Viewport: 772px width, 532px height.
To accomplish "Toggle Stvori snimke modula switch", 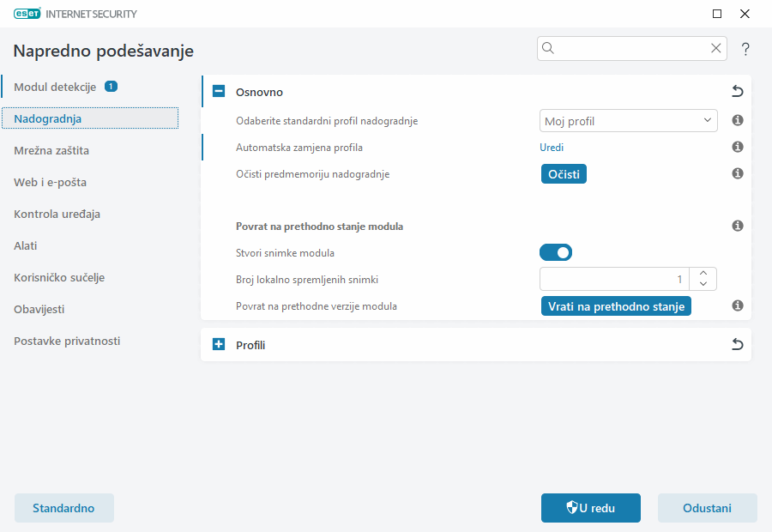I will tap(556, 253).
